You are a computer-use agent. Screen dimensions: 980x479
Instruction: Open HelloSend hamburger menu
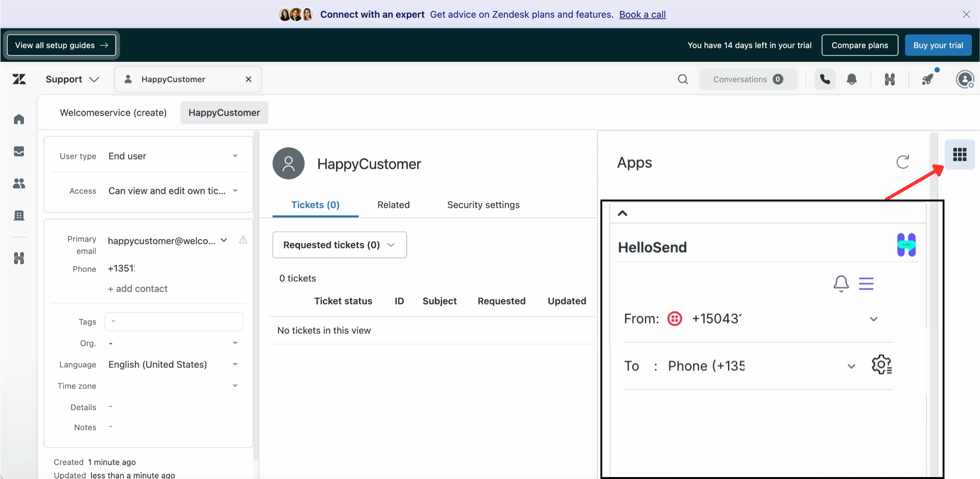pos(866,284)
